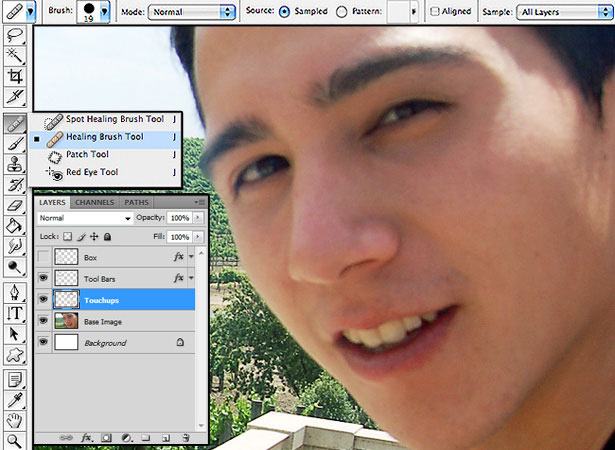The width and height of the screenshot is (615, 450).
Task: Open the Fill slider arrow
Action: coord(198,237)
